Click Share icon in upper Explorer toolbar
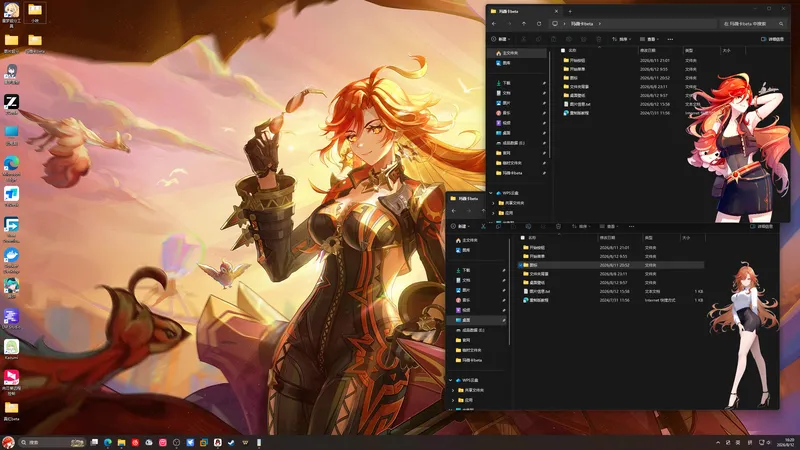This screenshot has height=450, width=800. tap(584, 39)
